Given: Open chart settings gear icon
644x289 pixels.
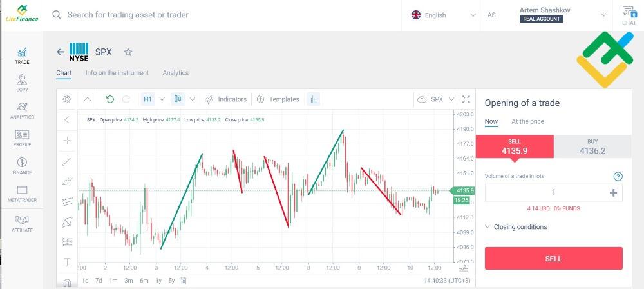Looking at the screenshot, I should 67,99.
